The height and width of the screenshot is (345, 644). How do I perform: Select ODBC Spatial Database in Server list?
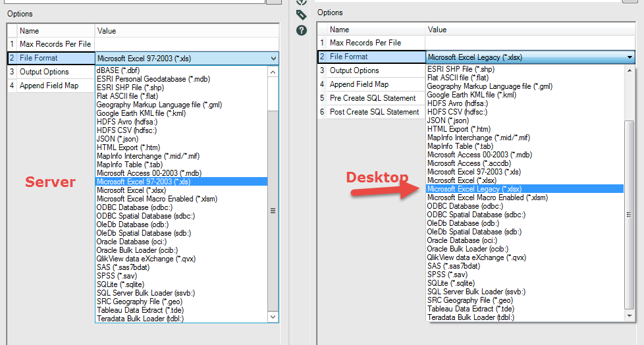point(146,216)
